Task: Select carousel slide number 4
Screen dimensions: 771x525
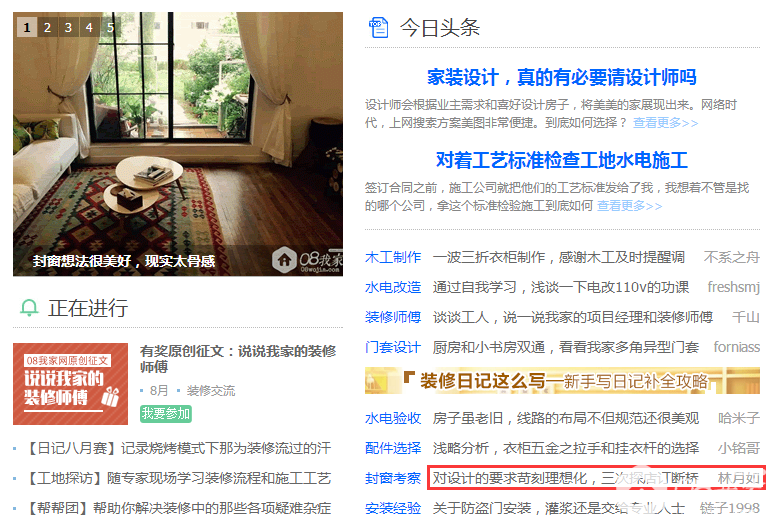Action: pyautogui.click(x=89, y=28)
